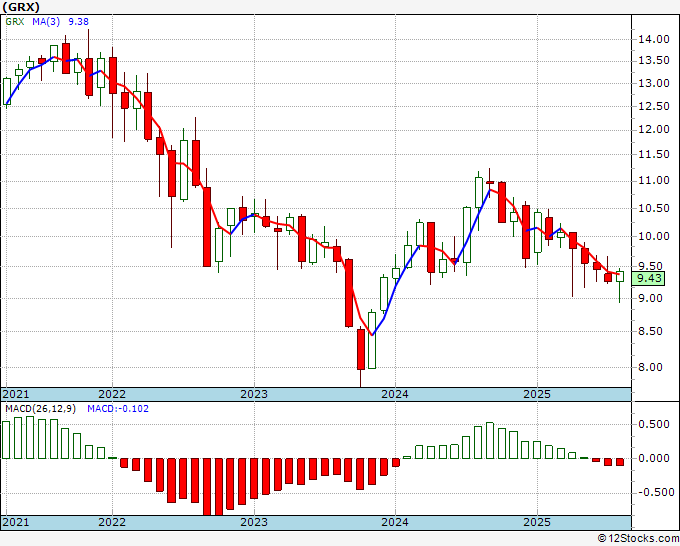Select 2021 on the price chart time axis
680x546 pixels.
coord(16,394)
